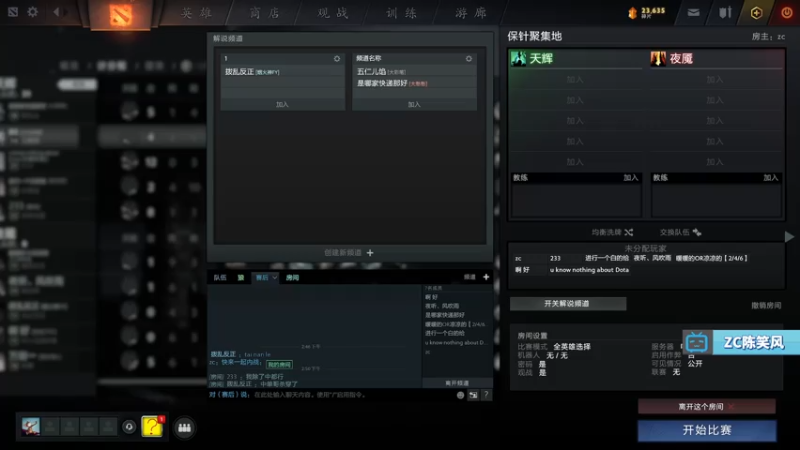Join as 夜魇 Dire coach

coord(770,178)
